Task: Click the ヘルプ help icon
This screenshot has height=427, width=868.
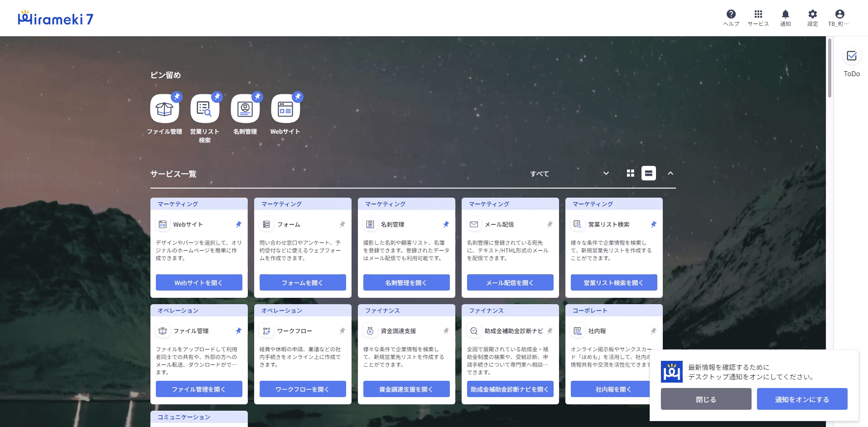Action: 731,15
